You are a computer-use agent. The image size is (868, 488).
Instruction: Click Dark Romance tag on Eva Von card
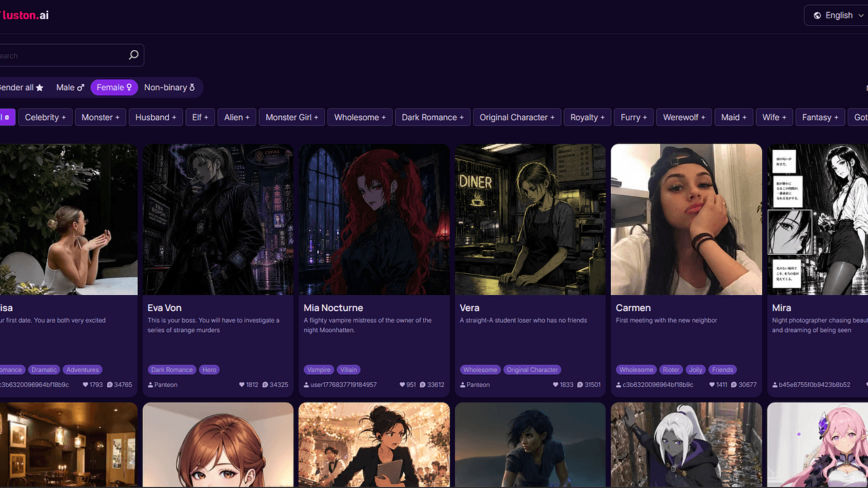[x=172, y=369]
